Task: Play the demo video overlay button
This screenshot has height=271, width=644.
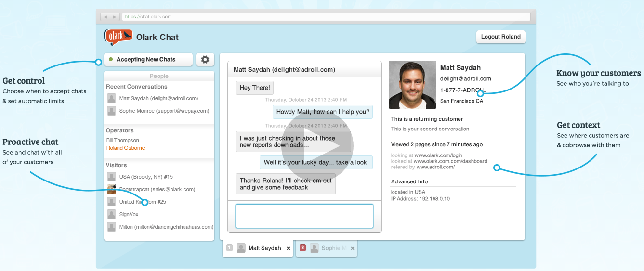Action: pos(317,145)
